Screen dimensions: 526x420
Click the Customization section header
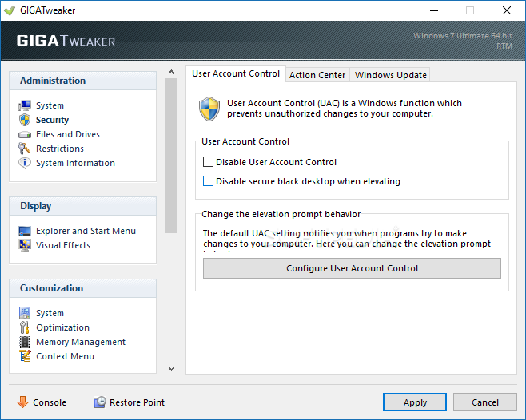pos(82,288)
